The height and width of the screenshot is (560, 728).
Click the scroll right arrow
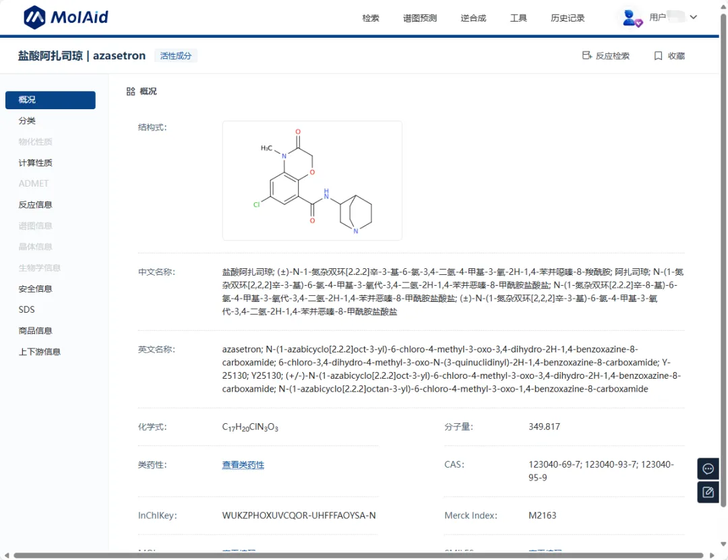pos(712,555)
